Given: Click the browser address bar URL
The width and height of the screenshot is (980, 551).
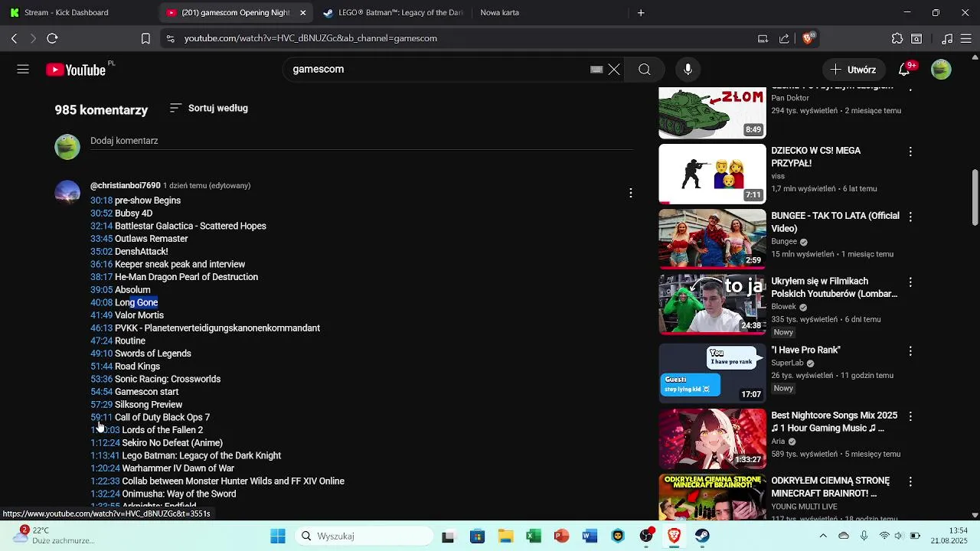Looking at the screenshot, I should coord(311,38).
